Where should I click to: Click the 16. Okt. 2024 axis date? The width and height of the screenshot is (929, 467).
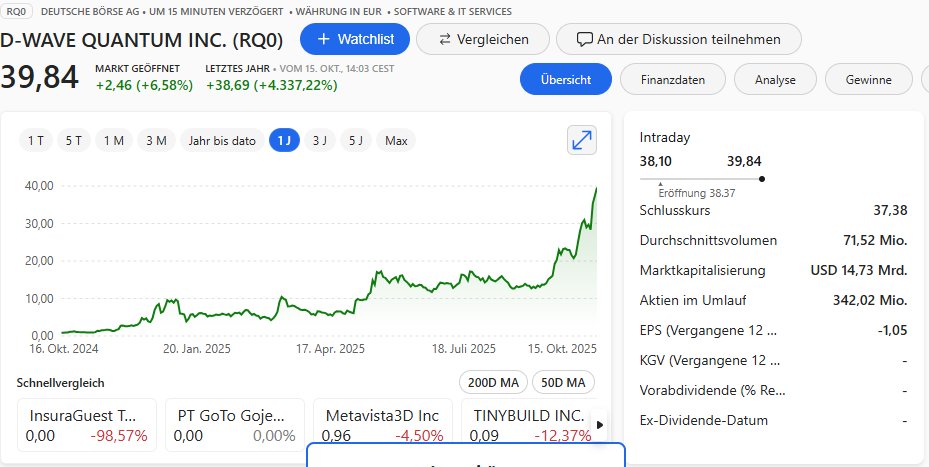point(64,348)
